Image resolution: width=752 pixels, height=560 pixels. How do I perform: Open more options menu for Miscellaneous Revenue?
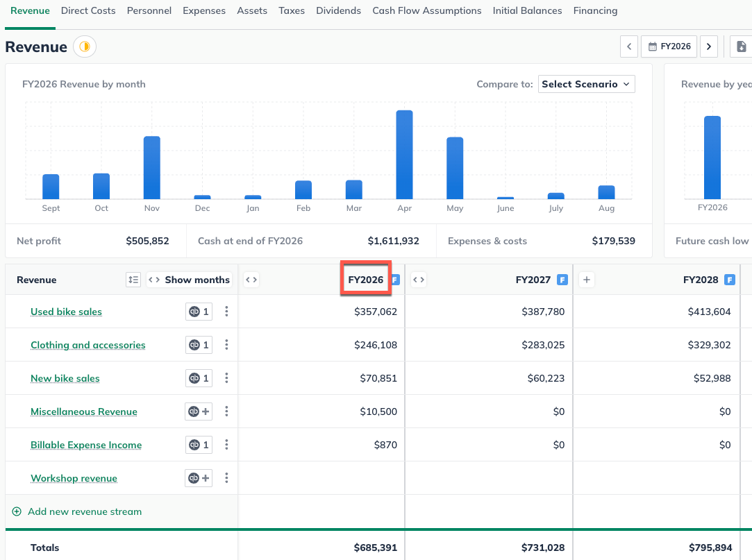(x=226, y=411)
